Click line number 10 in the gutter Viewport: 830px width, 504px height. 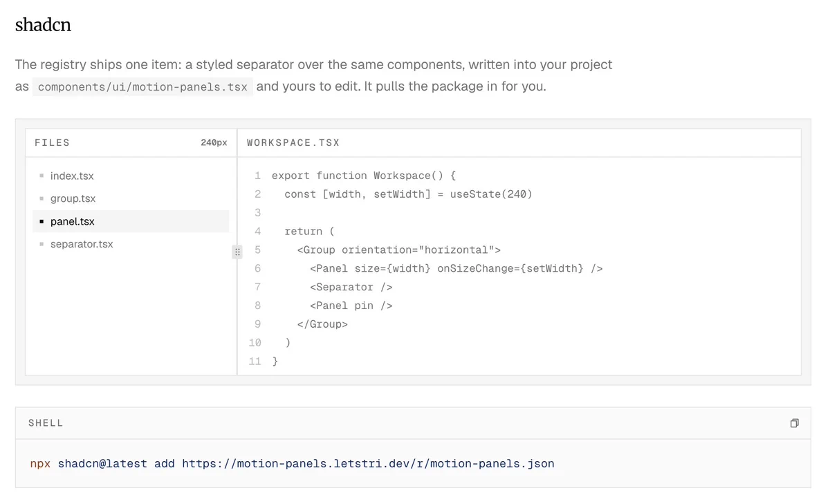[255, 342]
